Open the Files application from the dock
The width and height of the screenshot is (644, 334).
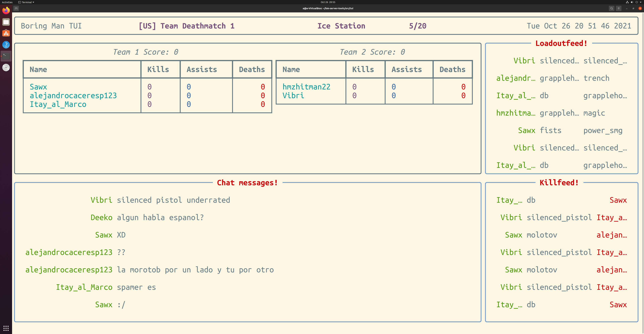coord(6,22)
